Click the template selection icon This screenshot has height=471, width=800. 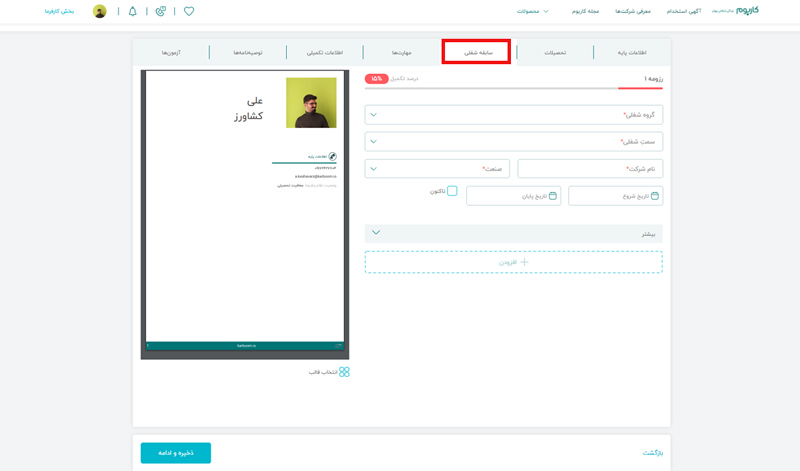344,372
